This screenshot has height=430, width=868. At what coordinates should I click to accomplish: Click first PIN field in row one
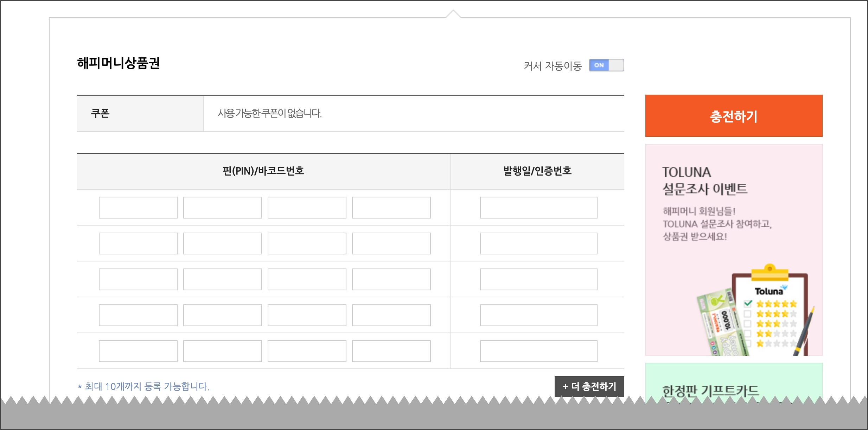point(138,208)
